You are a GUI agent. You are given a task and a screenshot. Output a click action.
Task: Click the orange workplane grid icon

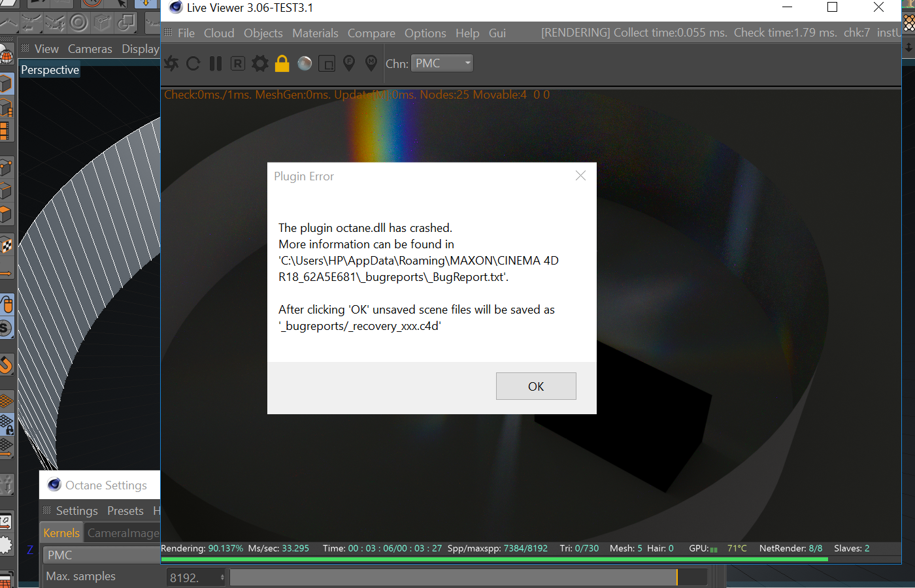7,400
